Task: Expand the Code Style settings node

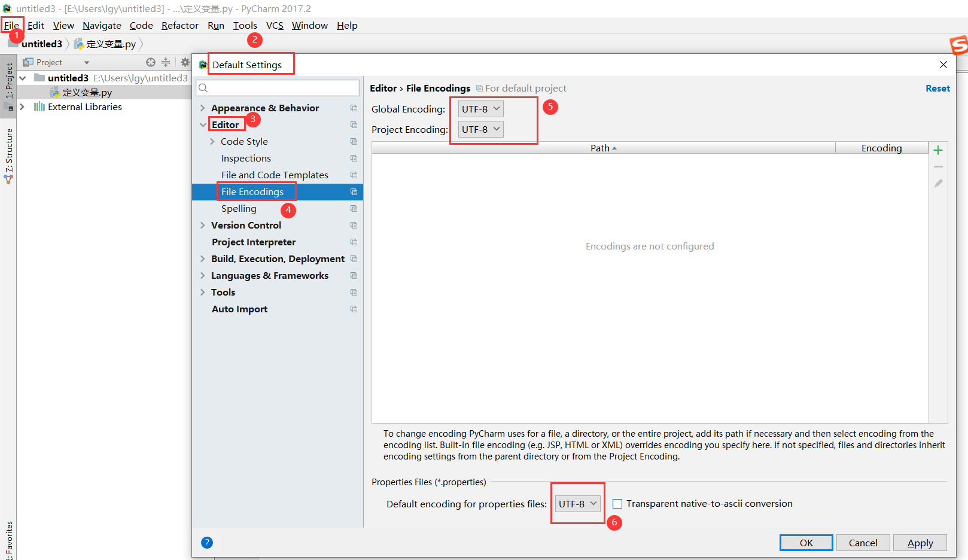Action: point(212,141)
